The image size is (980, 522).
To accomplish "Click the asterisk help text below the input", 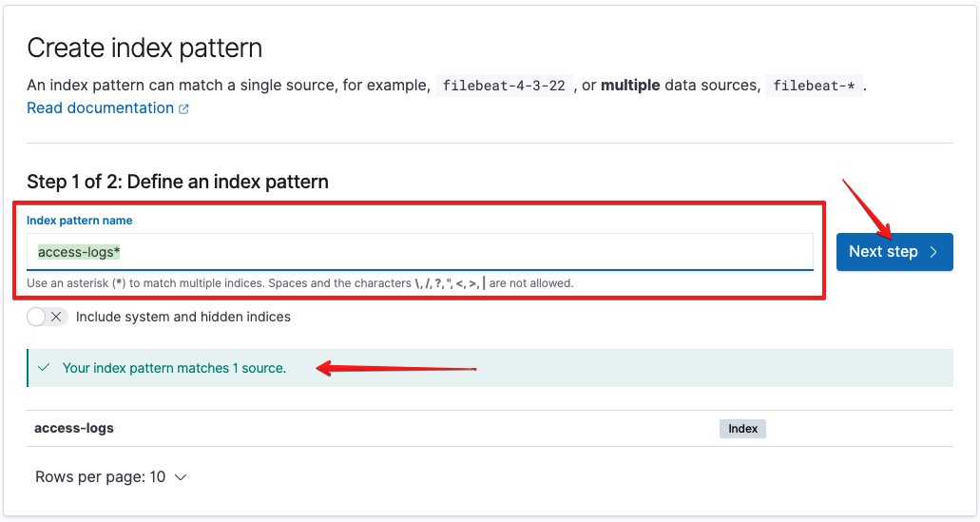I will coord(300,283).
